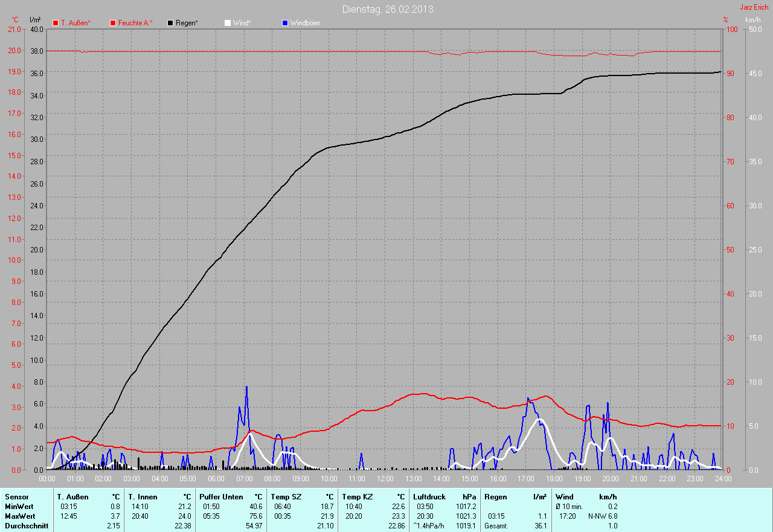The image size is (773, 532).
Task: Select the 'Wind*' legend label
Action: tap(242, 23)
